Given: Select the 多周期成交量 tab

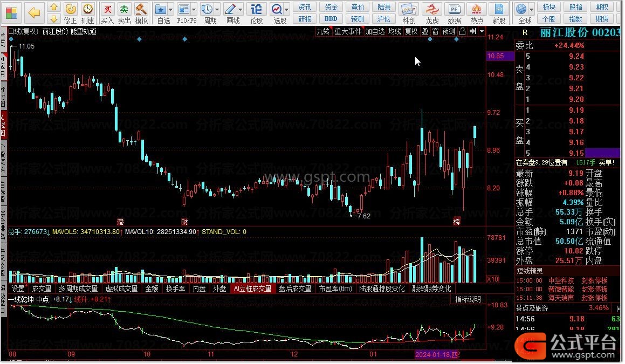Looking at the screenshot, I should point(78,289).
